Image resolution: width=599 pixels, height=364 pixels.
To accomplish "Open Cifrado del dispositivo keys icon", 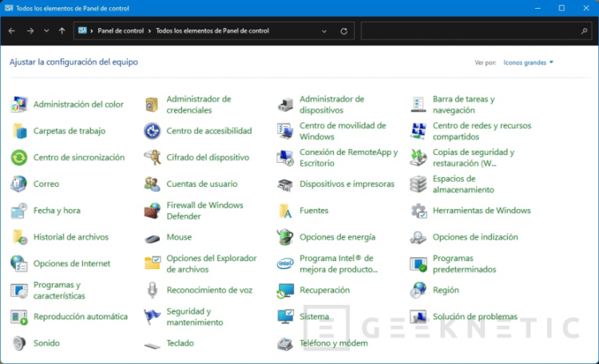I will click(x=152, y=157).
